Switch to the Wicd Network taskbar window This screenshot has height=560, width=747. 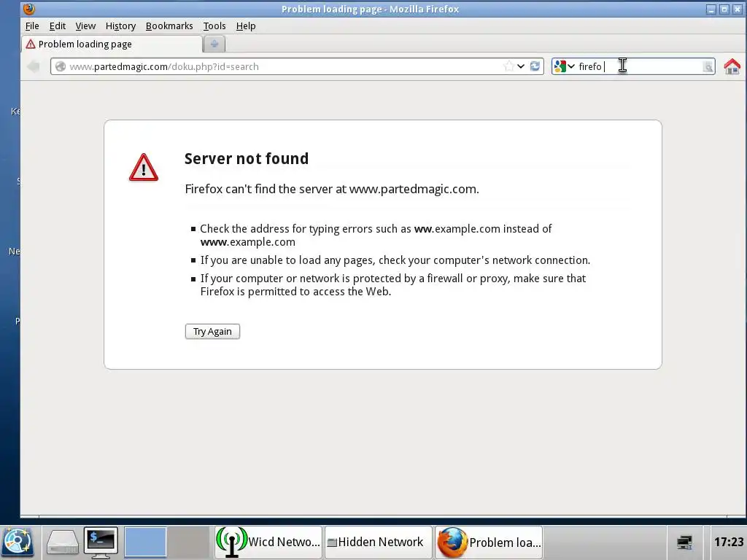click(x=268, y=542)
